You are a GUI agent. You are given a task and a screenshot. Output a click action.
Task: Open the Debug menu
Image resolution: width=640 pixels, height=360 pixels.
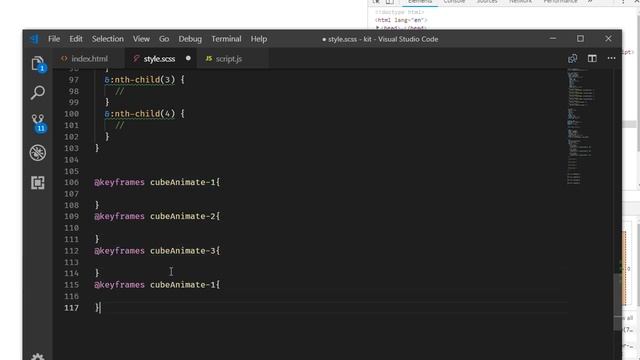click(190, 39)
